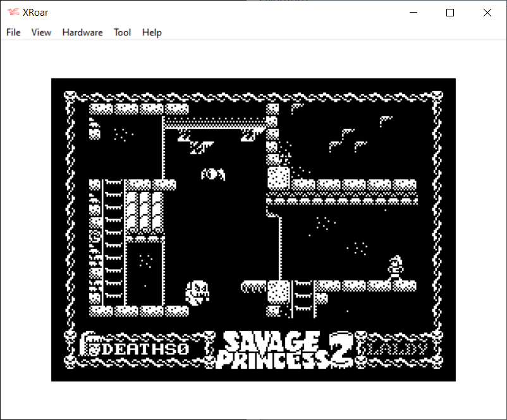The image size is (507, 420).
Task: Close the XRoar window
Action: [x=487, y=13]
